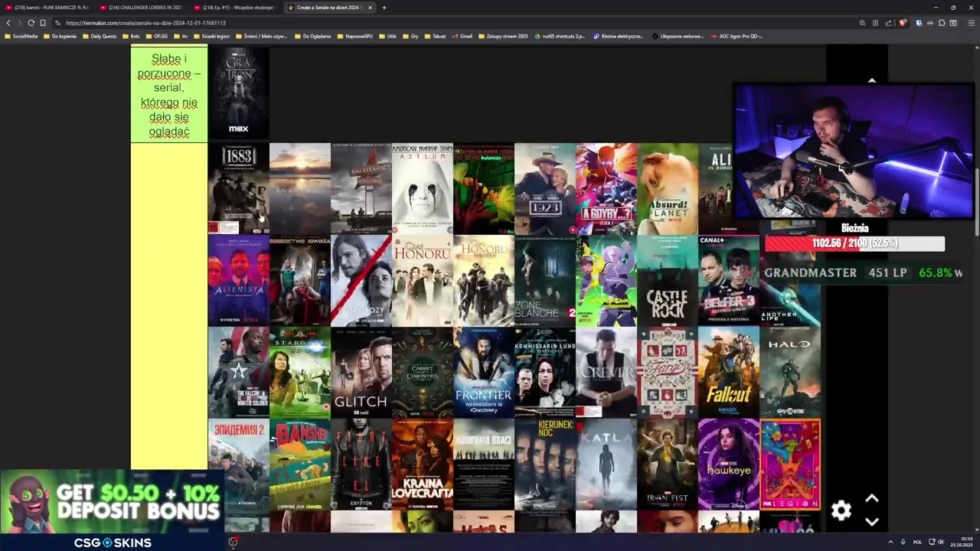980x551 pixels.
Task: Select the Katla poster
Action: (x=606, y=465)
